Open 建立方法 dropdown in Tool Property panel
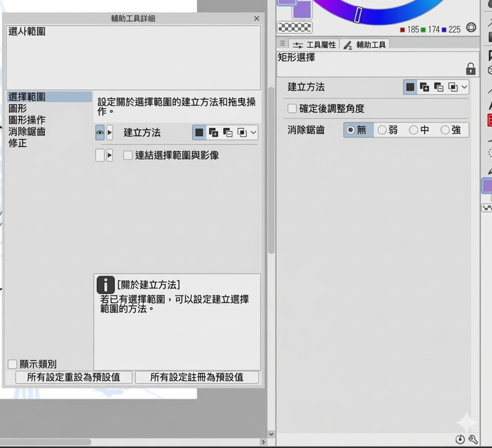492x448 pixels. [464, 87]
